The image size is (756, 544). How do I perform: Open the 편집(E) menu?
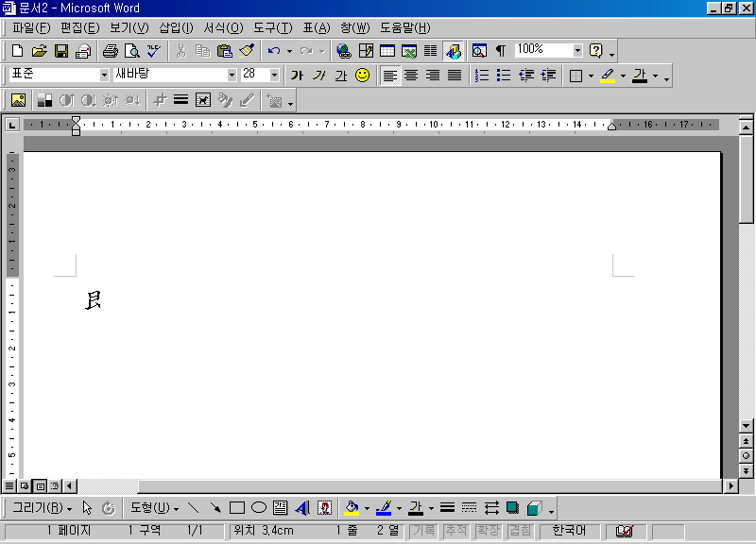click(x=80, y=28)
